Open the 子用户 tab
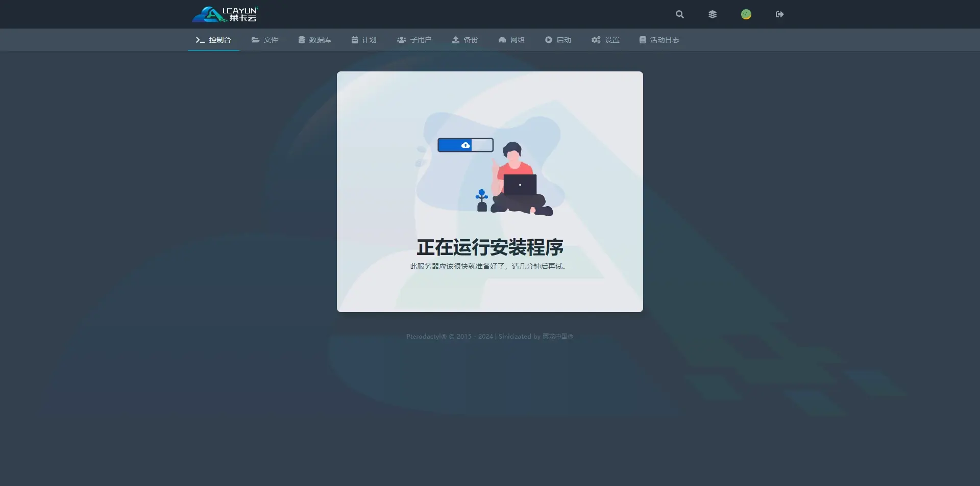The width and height of the screenshot is (980, 486). [x=414, y=40]
